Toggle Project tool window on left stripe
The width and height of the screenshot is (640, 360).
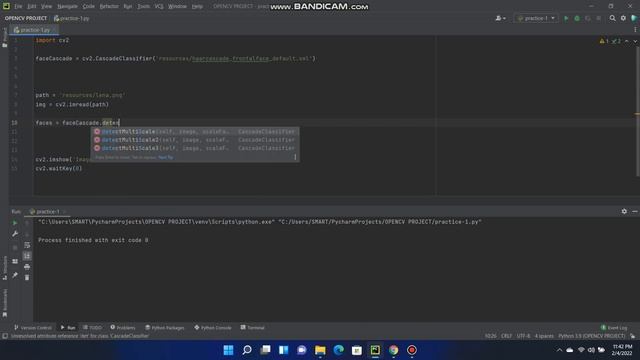click(x=5, y=38)
